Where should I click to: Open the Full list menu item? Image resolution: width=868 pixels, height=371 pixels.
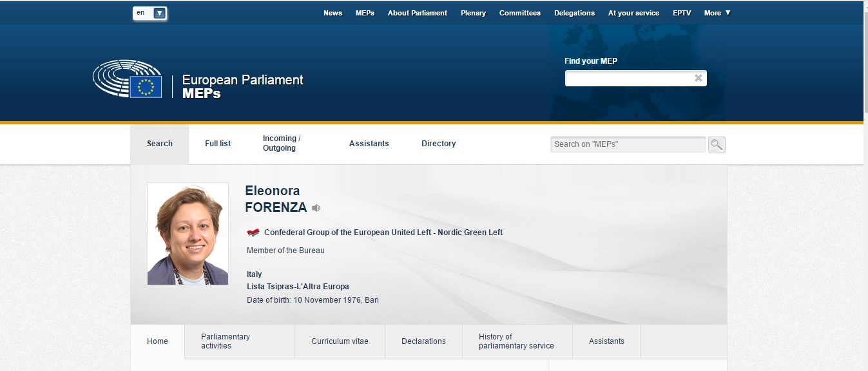point(218,144)
